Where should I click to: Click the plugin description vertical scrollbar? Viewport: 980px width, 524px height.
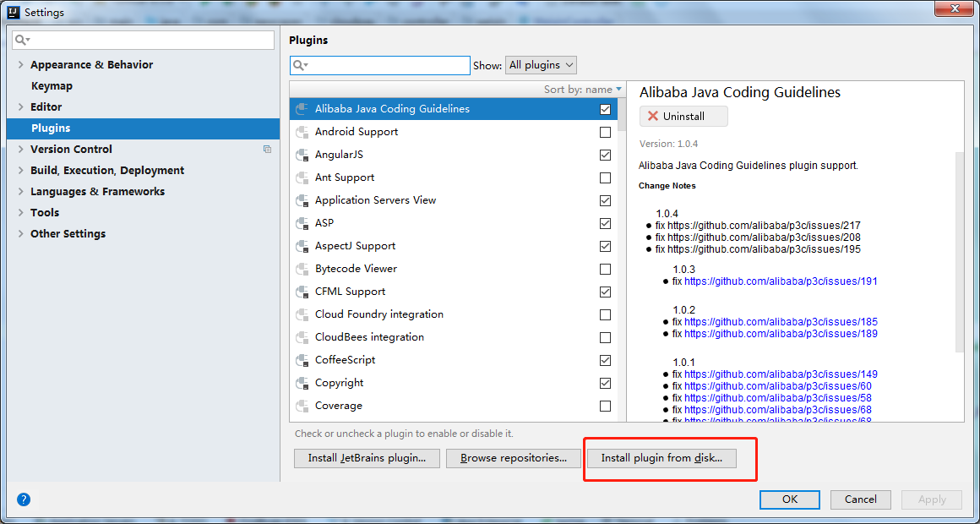tap(960, 251)
